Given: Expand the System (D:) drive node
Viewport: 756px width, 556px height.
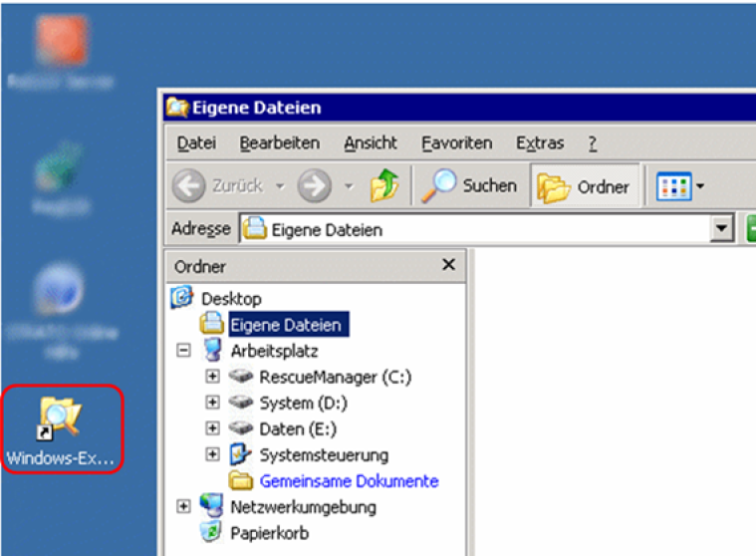Looking at the screenshot, I should pos(212,403).
